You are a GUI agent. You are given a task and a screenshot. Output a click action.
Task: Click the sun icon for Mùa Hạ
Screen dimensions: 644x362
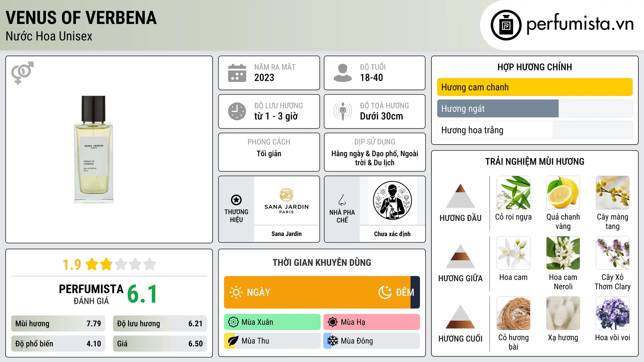[x=333, y=322]
